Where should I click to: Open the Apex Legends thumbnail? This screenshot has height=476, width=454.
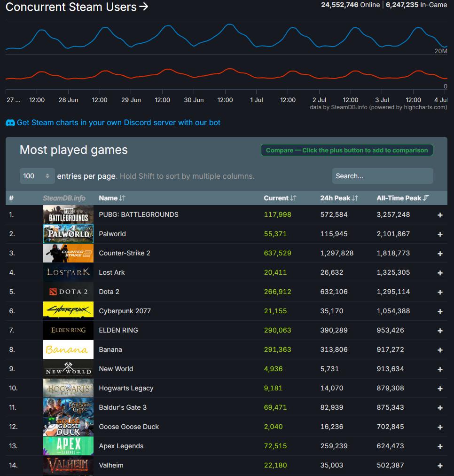(68, 446)
